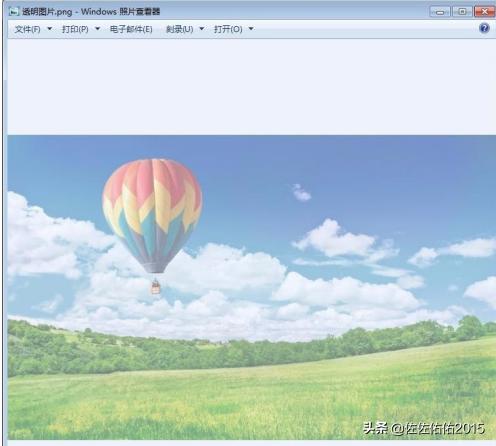
Task: Minimize the Windows photo viewer window
Action: point(440,12)
